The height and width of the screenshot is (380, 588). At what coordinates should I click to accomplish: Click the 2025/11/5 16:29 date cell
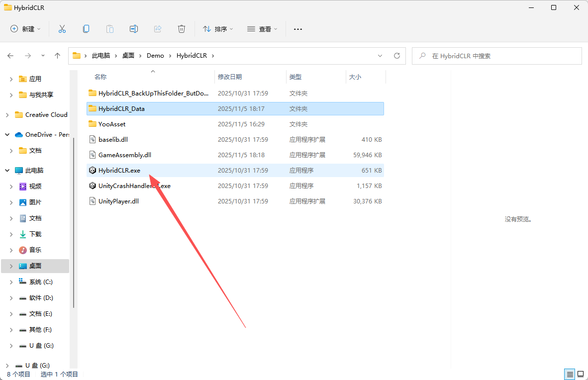241,124
